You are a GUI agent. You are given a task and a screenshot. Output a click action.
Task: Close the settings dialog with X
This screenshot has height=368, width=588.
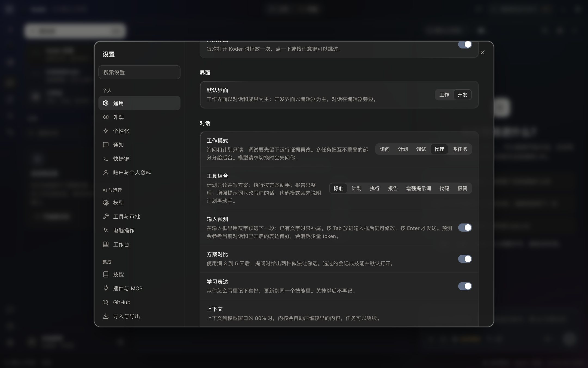pyautogui.click(x=482, y=52)
